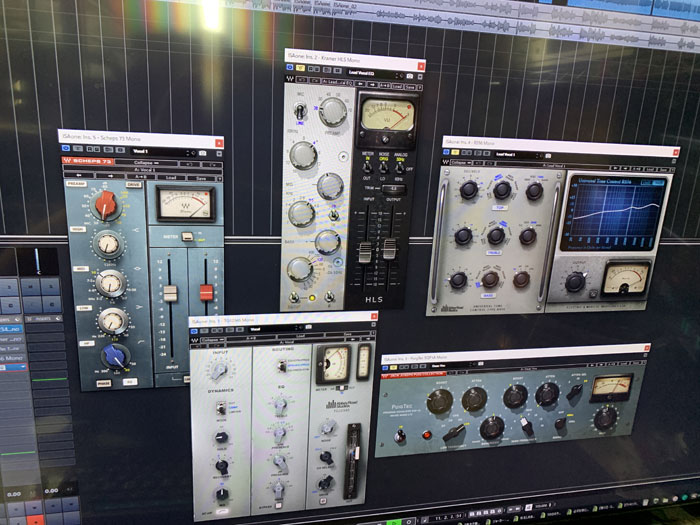Click the blue high-pass knob on Scheps 73
The height and width of the screenshot is (525, 700).
click(116, 357)
